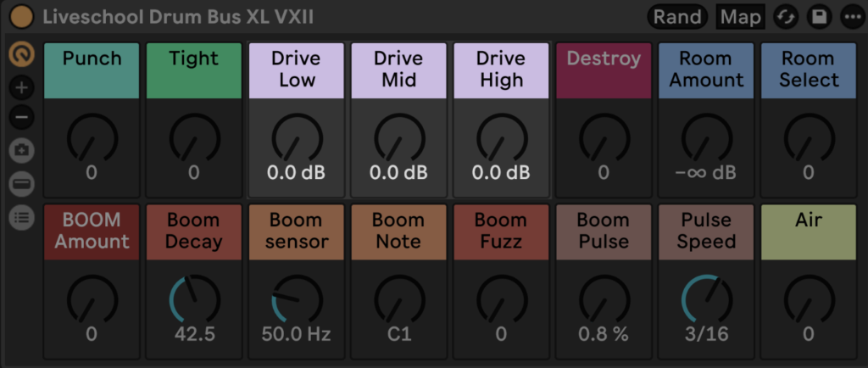Click the Boom sensor knob
Viewport: 868px width, 368px height.
(x=297, y=299)
